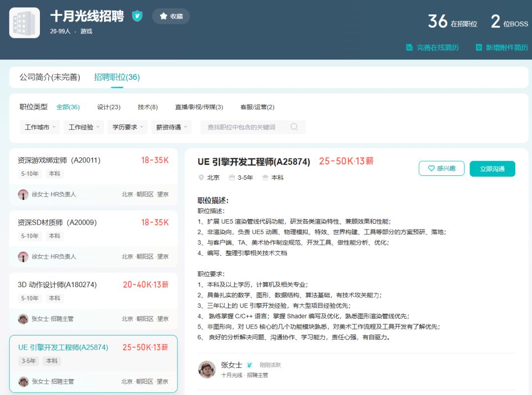This screenshot has height=395, width=532.
Task: Open the 薪资待遇 dropdown
Action: (x=171, y=127)
